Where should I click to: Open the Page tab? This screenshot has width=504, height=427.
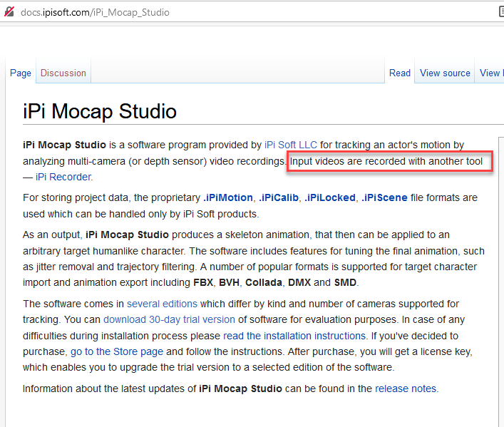(x=21, y=73)
